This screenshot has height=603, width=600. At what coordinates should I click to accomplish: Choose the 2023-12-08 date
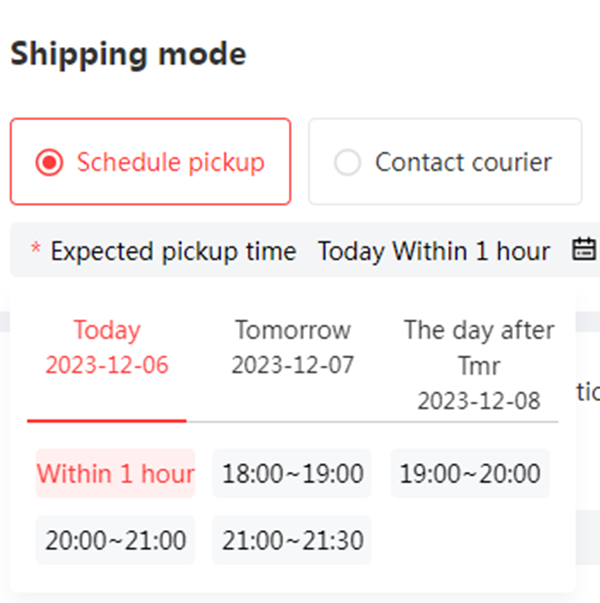pos(478,401)
